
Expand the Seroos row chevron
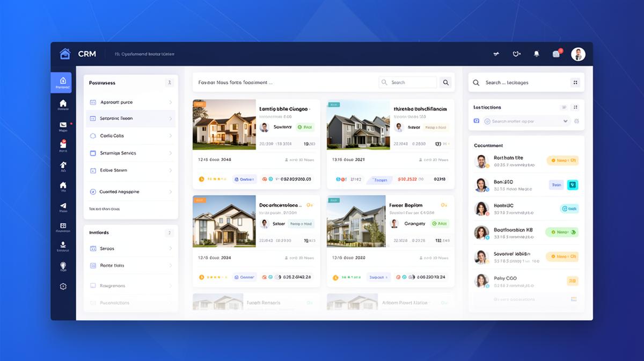tap(171, 248)
